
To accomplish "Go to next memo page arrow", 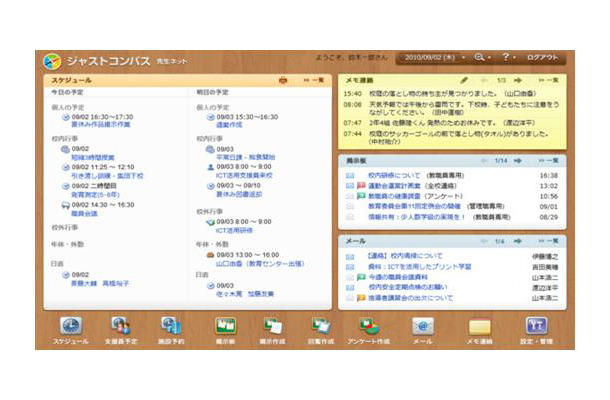I will [x=518, y=80].
